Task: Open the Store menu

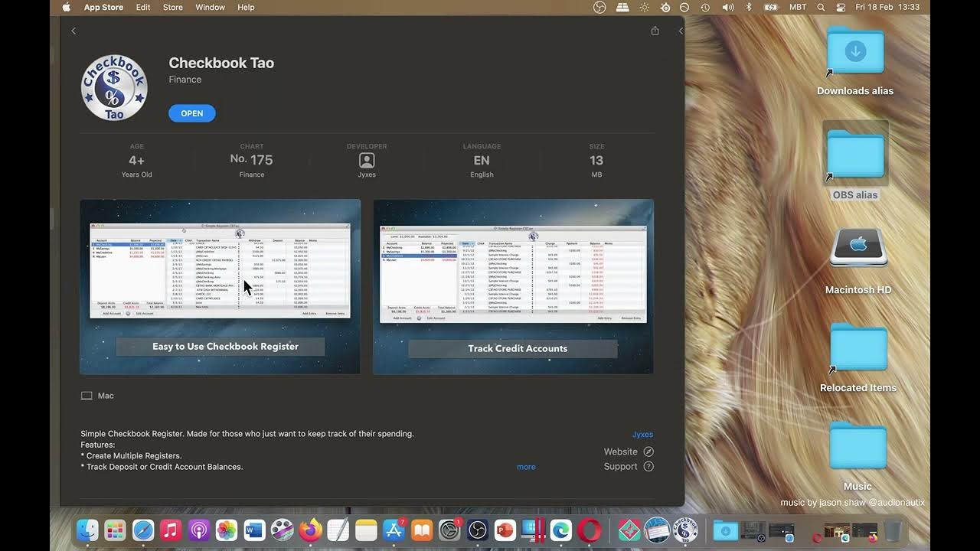Action: click(x=173, y=7)
